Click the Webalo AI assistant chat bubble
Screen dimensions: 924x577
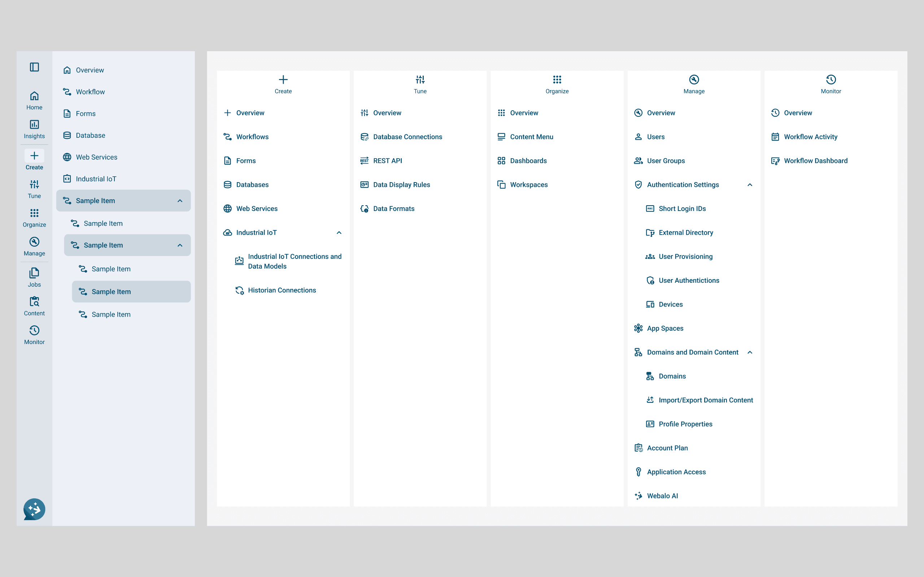34,509
